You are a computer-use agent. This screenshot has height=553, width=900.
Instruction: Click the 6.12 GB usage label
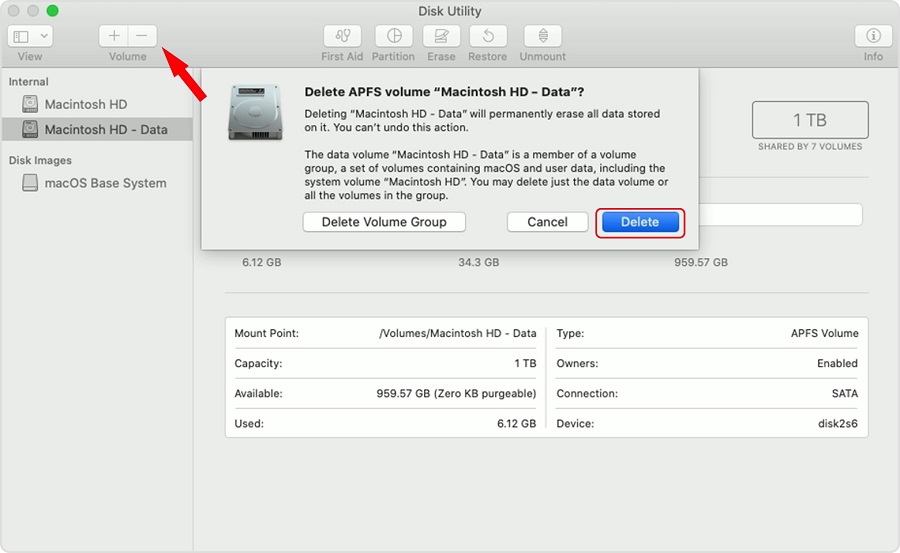(x=262, y=262)
